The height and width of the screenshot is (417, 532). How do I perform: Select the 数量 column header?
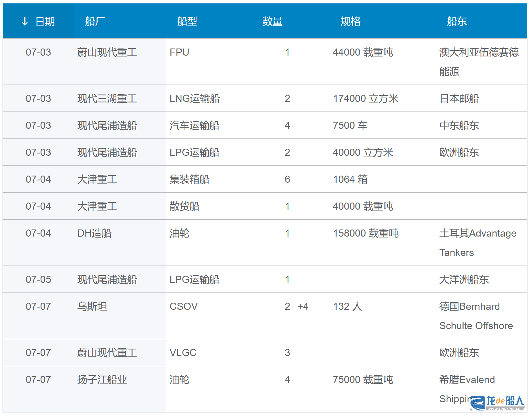[272, 22]
